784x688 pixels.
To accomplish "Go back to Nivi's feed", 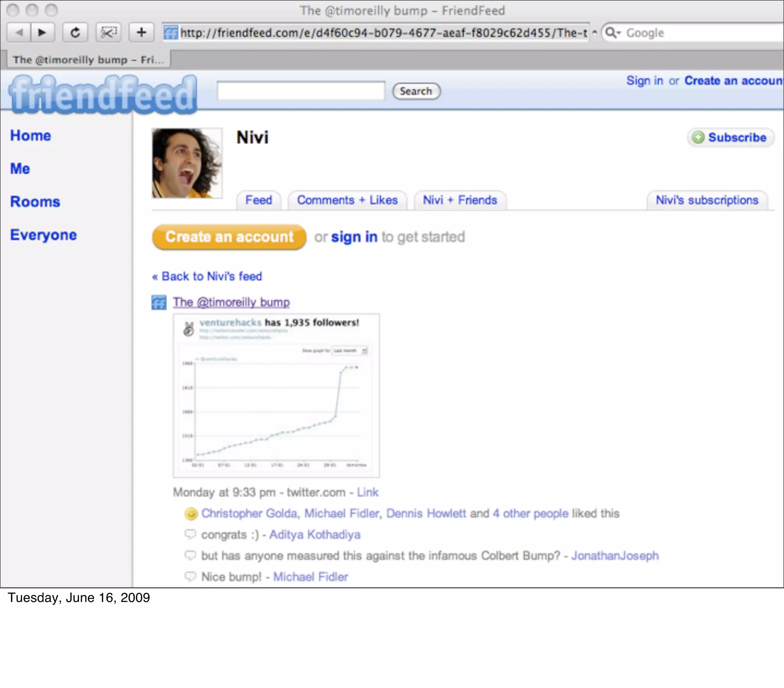I will coord(207,276).
